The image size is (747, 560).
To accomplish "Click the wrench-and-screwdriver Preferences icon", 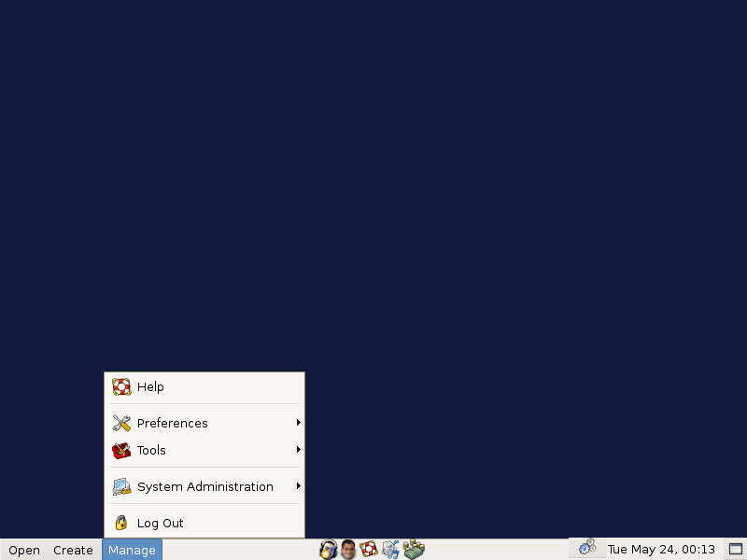I will pos(121,423).
